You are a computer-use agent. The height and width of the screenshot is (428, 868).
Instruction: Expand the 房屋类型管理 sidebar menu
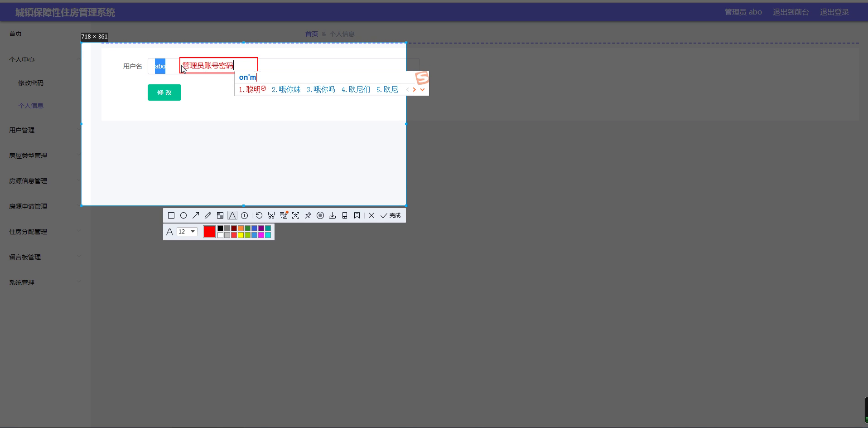28,156
